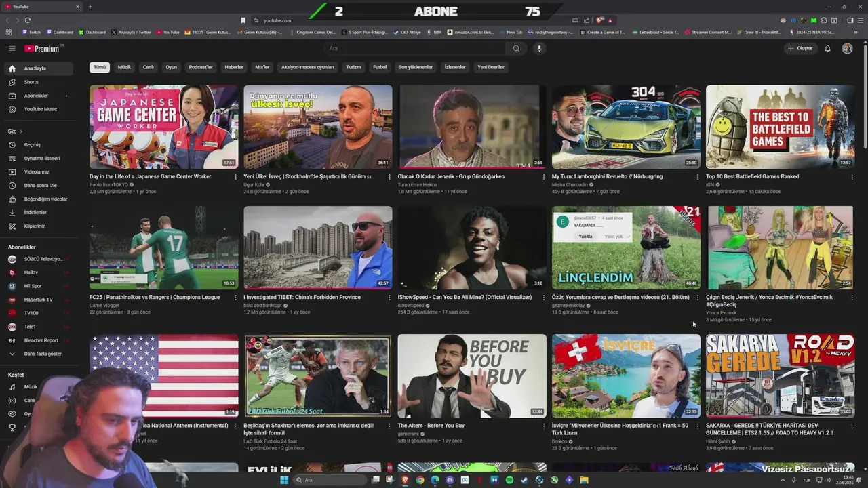This screenshot has width=868, height=488.
Task: Open more options for The Alters video
Action: [543, 426]
